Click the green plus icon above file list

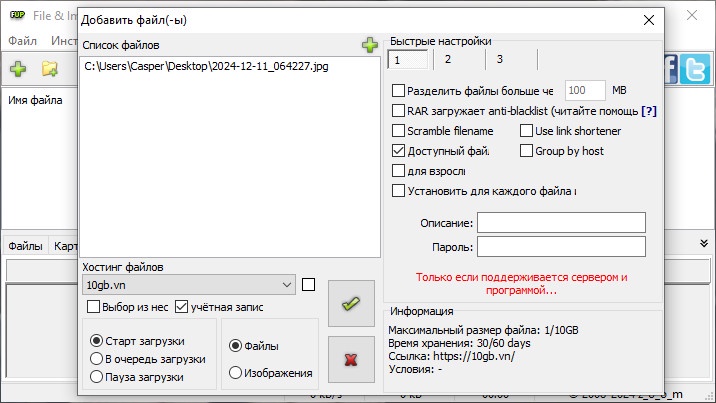pyautogui.click(x=370, y=45)
